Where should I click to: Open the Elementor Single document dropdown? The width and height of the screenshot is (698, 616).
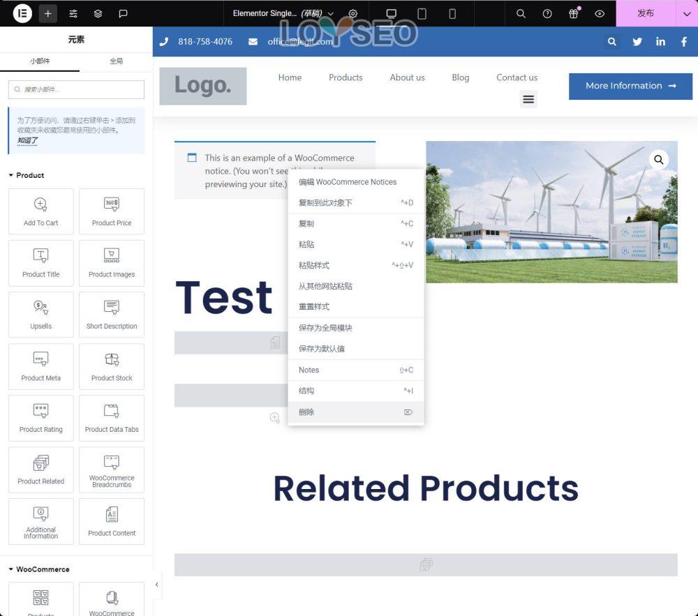(x=283, y=13)
